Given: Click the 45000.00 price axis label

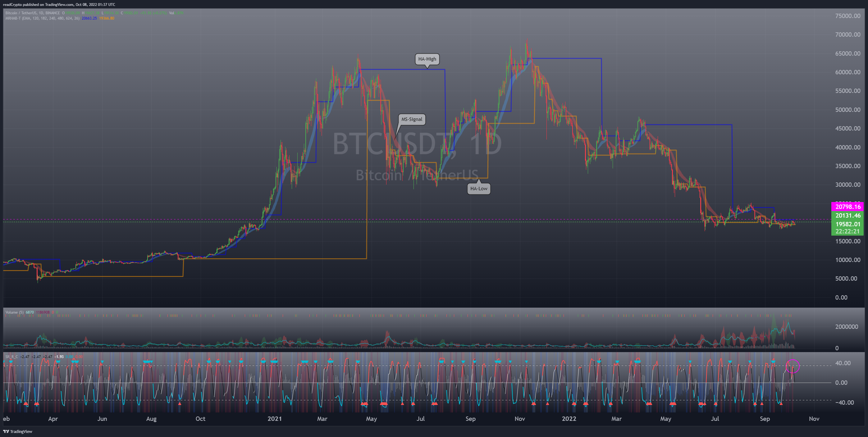Looking at the screenshot, I should coord(848,128).
